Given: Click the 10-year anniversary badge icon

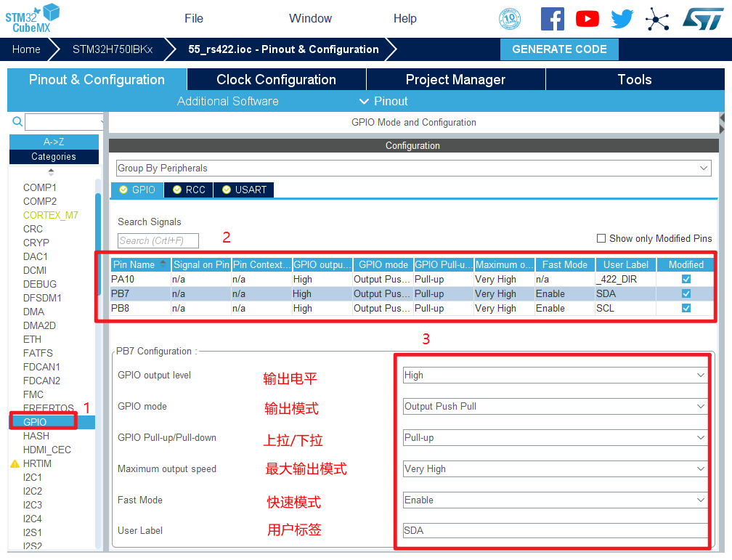Looking at the screenshot, I should (x=510, y=19).
